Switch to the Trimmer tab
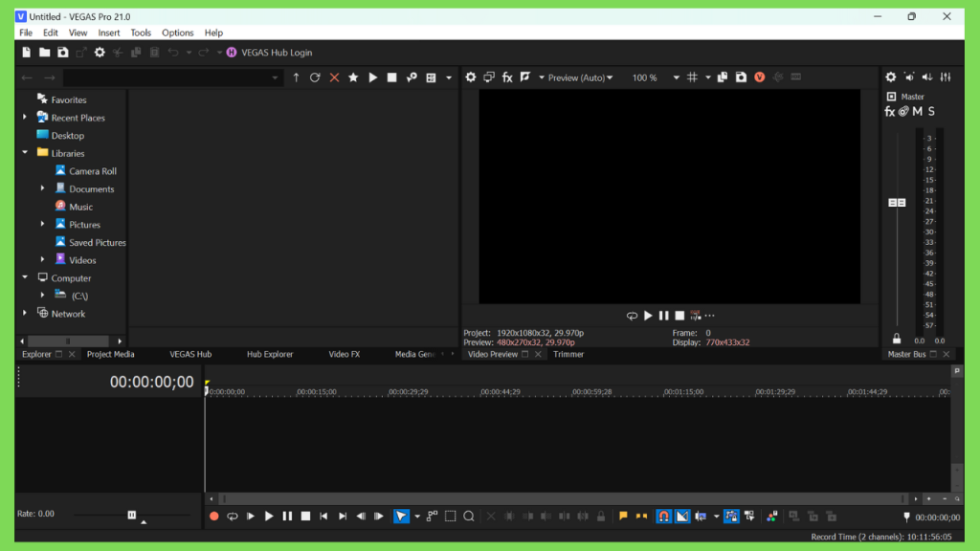 [x=568, y=354]
